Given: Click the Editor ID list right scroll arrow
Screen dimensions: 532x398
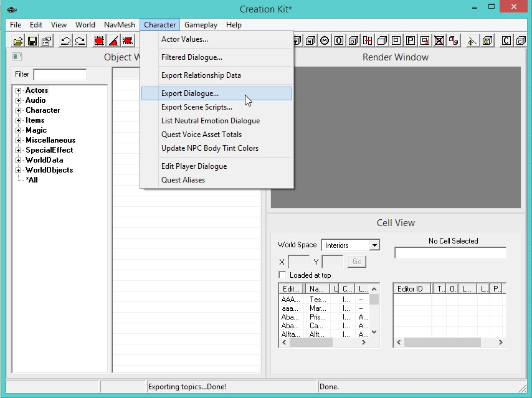Looking at the screenshot, I should [501, 343].
